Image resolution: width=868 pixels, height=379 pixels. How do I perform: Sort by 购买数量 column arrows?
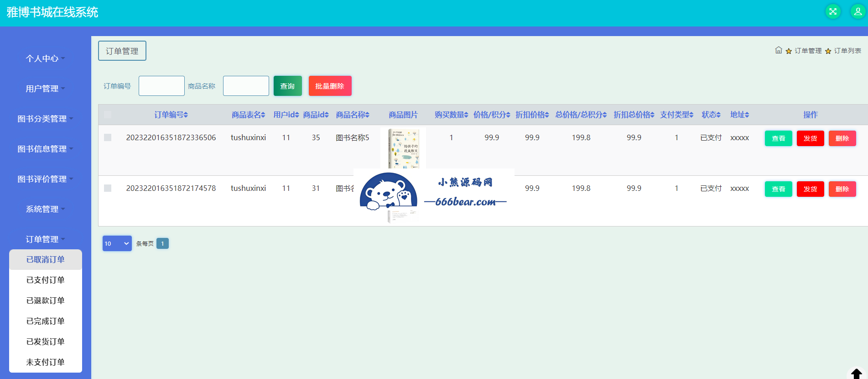466,115
